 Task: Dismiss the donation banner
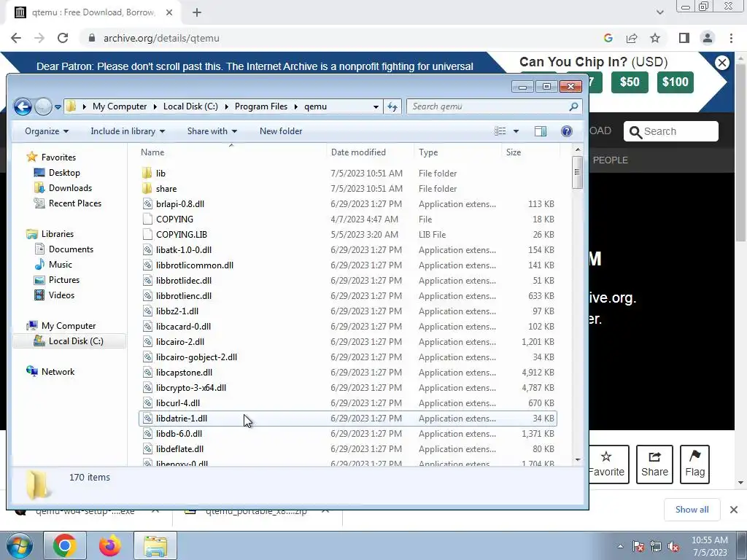coord(722,63)
